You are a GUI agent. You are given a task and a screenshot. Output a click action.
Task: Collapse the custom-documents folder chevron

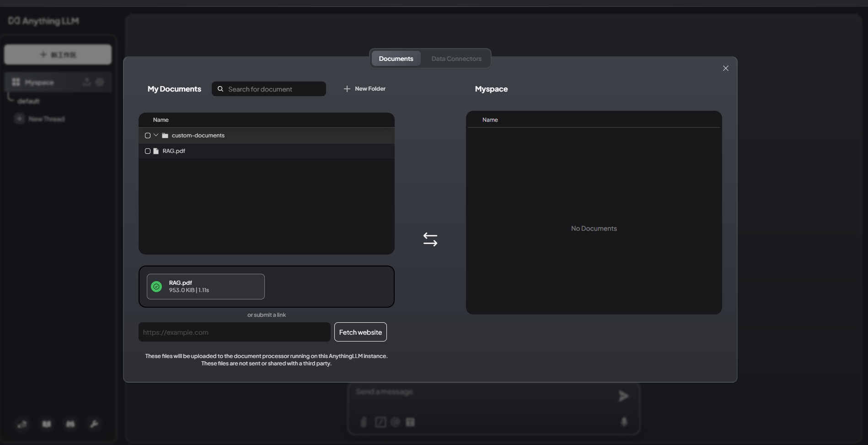156,135
